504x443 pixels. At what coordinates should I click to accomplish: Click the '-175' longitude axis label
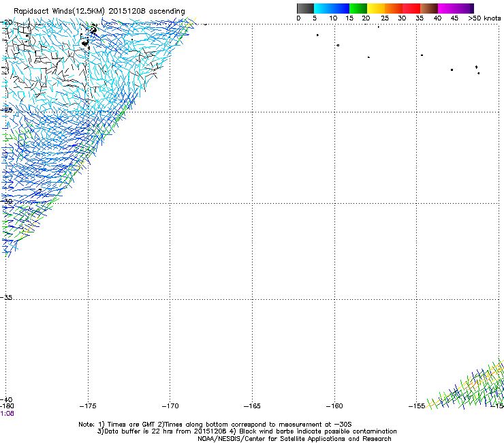(88, 406)
